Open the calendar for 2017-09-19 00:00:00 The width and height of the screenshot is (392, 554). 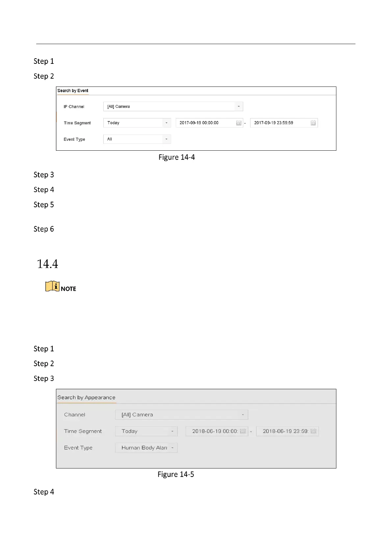pyautogui.click(x=239, y=123)
